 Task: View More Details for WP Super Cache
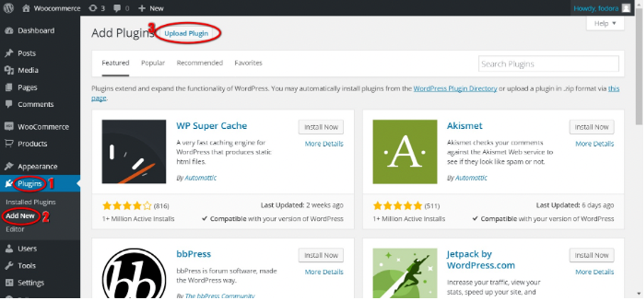[x=324, y=144]
